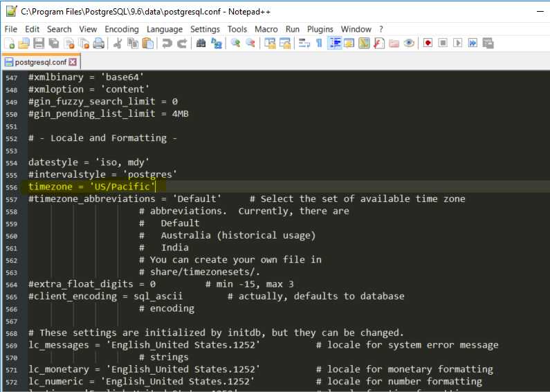Click the Close All documents icon
The image size is (550, 392).
coord(84,43)
